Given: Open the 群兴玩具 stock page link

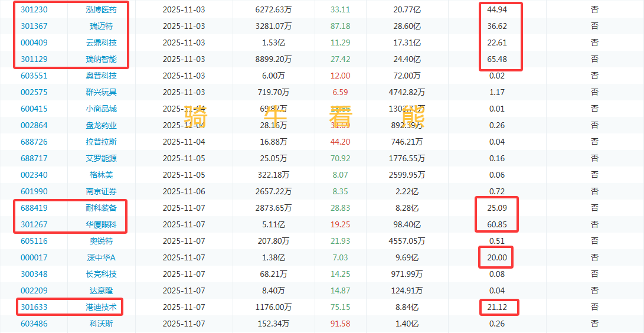Looking at the screenshot, I should tap(101, 92).
